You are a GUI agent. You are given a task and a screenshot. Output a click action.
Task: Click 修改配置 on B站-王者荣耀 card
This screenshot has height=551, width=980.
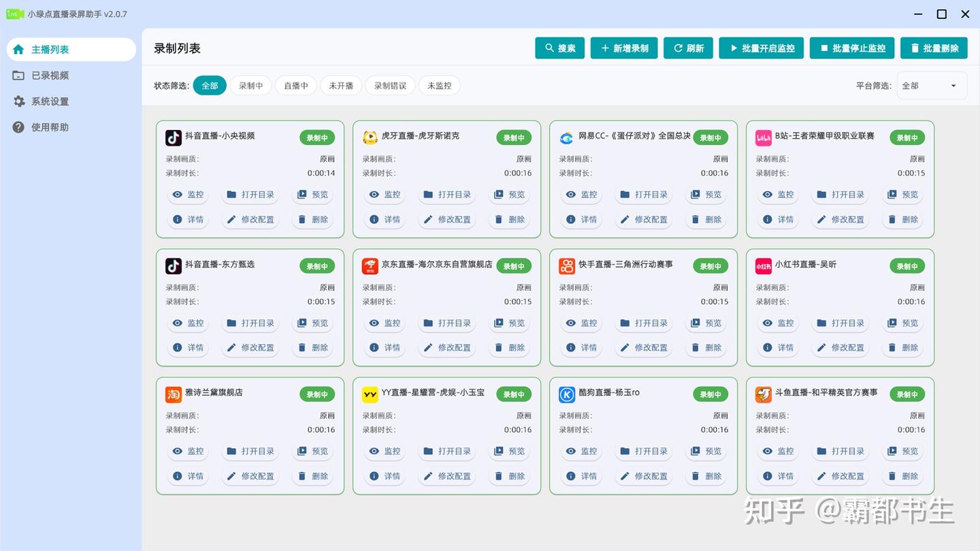[841, 220]
